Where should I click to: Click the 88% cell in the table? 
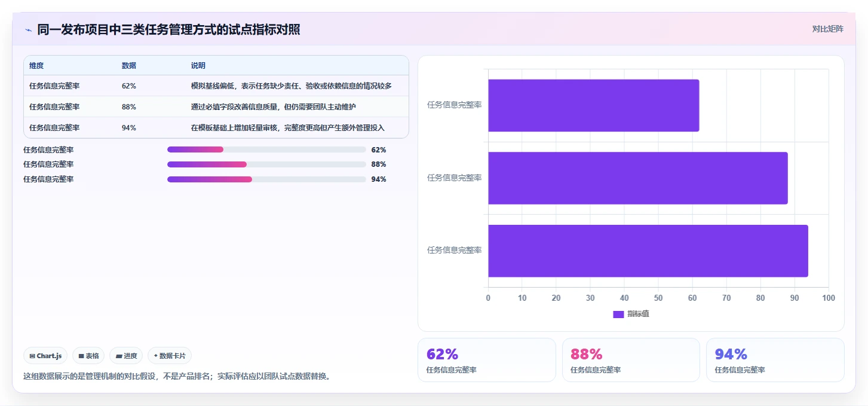(x=129, y=107)
